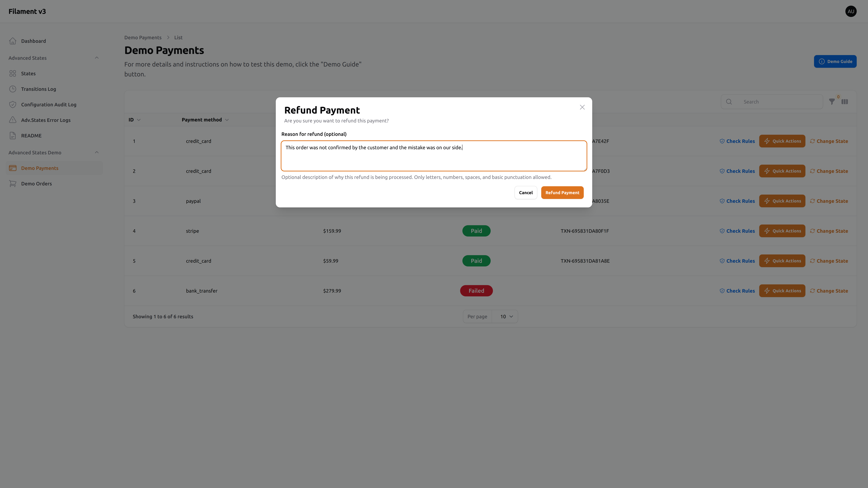Open the AU user avatar menu
The image size is (868, 488).
point(851,11)
